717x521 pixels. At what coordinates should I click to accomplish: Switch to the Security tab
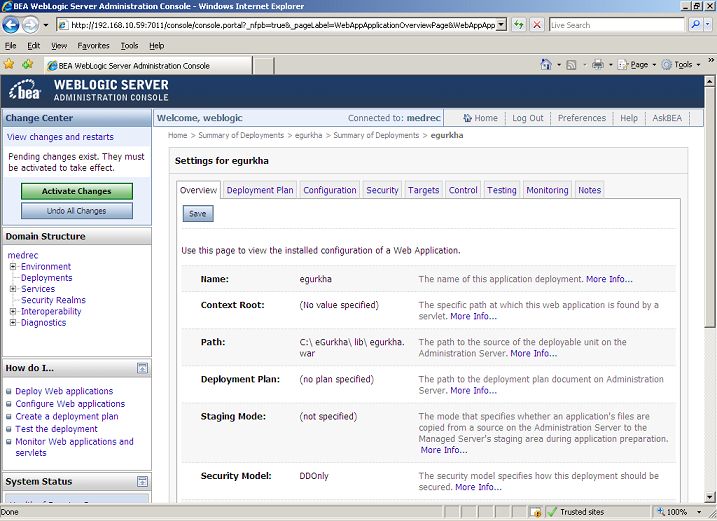click(382, 190)
